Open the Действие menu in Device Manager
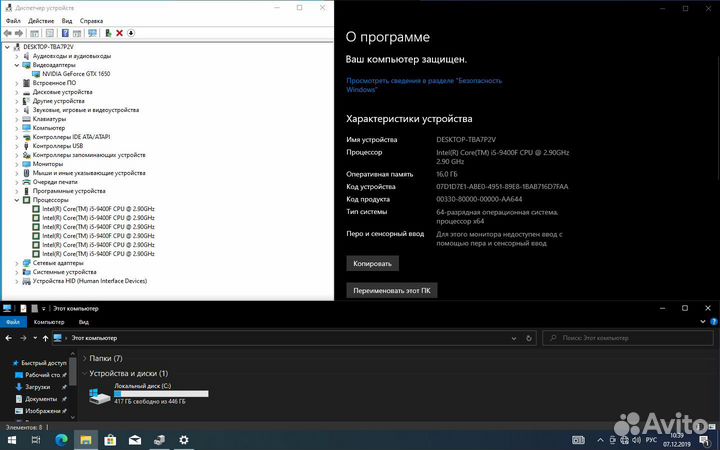 pyautogui.click(x=41, y=21)
